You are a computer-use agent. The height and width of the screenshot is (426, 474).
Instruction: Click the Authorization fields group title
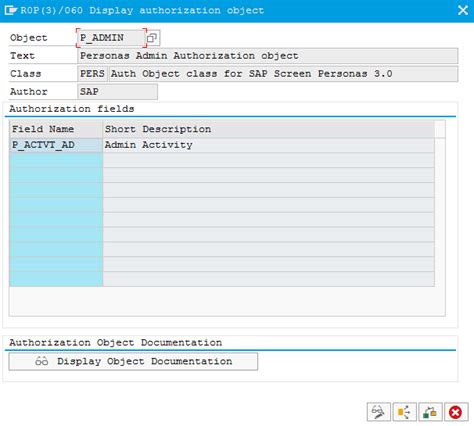click(x=72, y=109)
